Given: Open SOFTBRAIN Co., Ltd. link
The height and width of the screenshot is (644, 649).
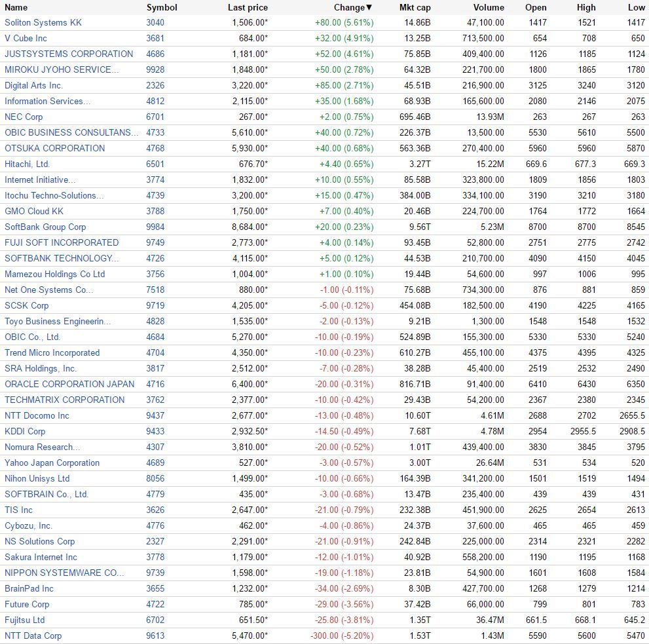Looking at the screenshot, I should click(46, 495).
